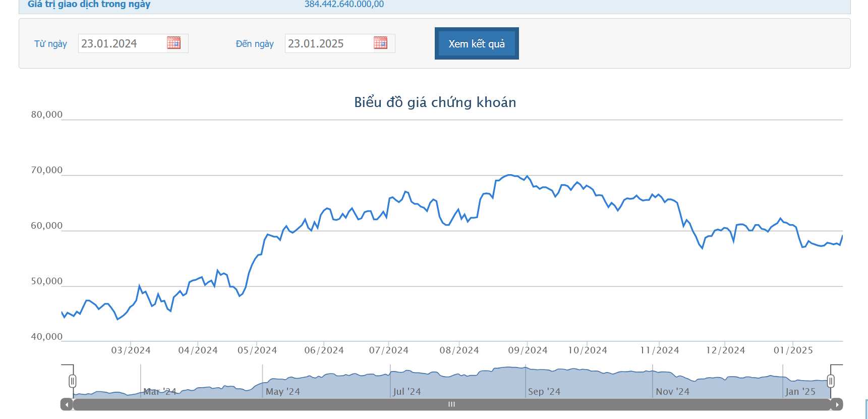868x419 pixels.
Task: Click the 08/2024 x-axis label
Action: pyautogui.click(x=459, y=350)
